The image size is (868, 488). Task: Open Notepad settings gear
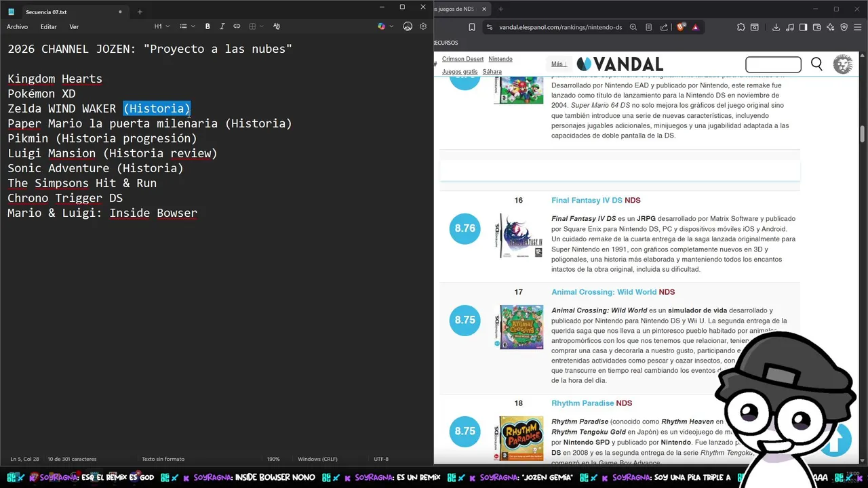(423, 26)
